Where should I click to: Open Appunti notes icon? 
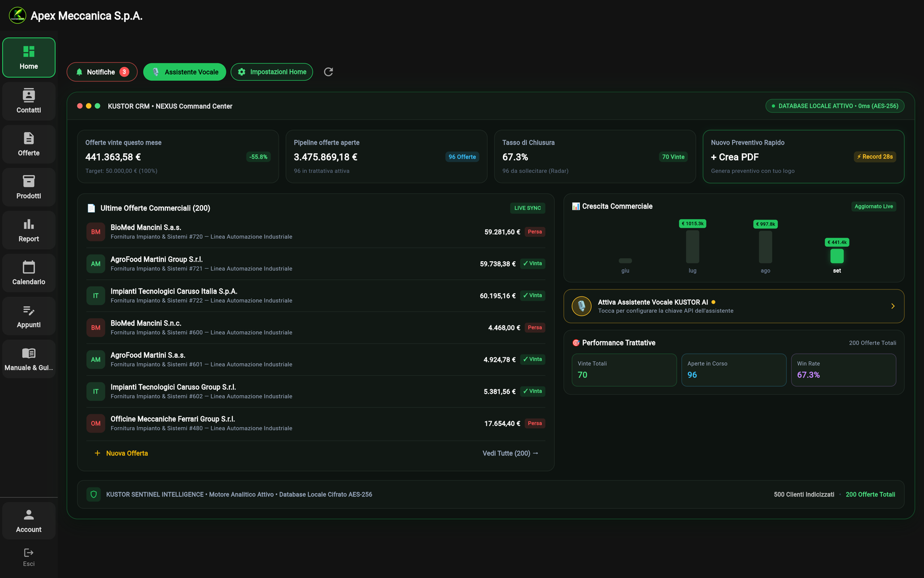click(28, 310)
